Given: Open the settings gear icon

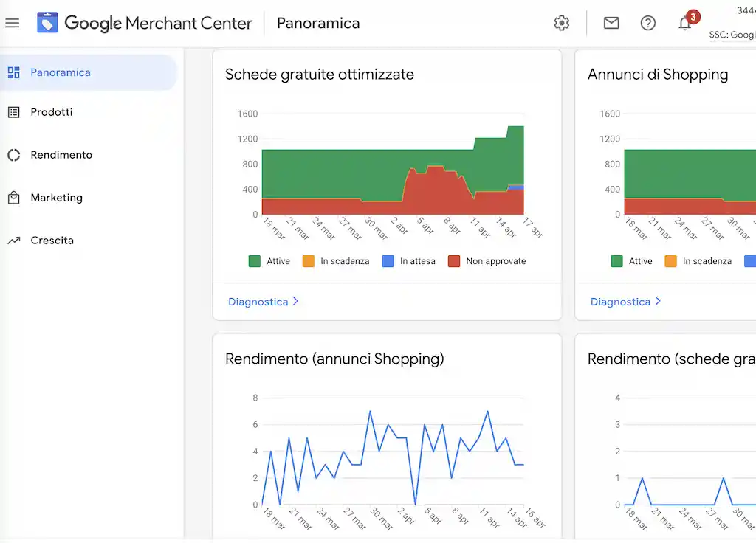Looking at the screenshot, I should (561, 23).
